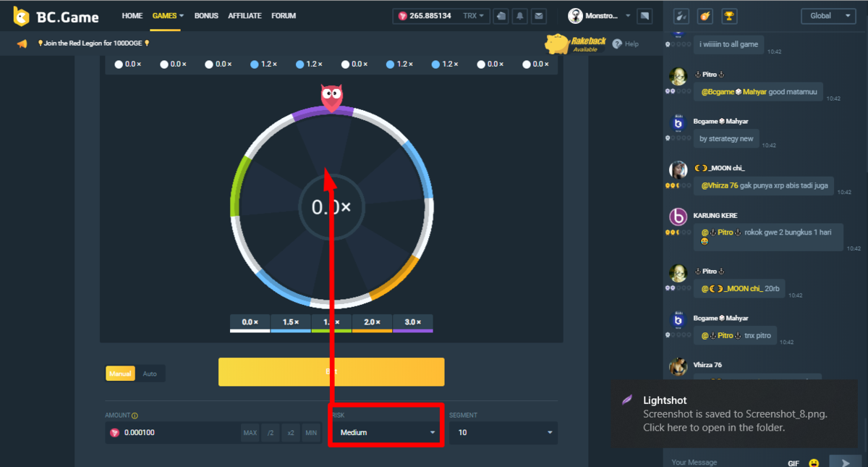Click the trophy icon in the chat header
868x467 pixels.
[x=729, y=16]
